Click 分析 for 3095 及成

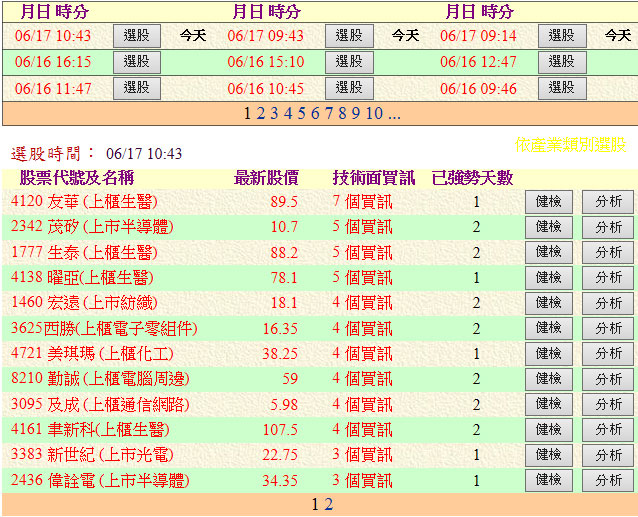pos(608,404)
